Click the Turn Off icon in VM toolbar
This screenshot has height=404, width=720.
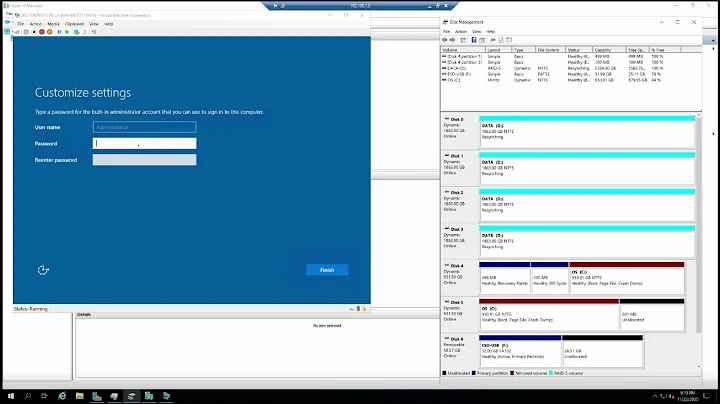pos(34,32)
